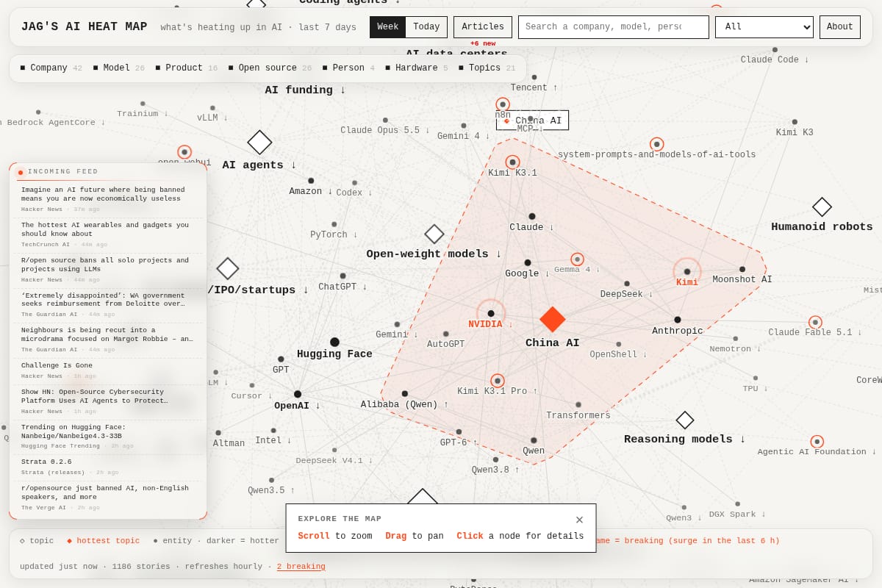Select the NVIDIA ringed node
Viewport: 882px width, 588px height.
pyautogui.click(x=491, y=313)
